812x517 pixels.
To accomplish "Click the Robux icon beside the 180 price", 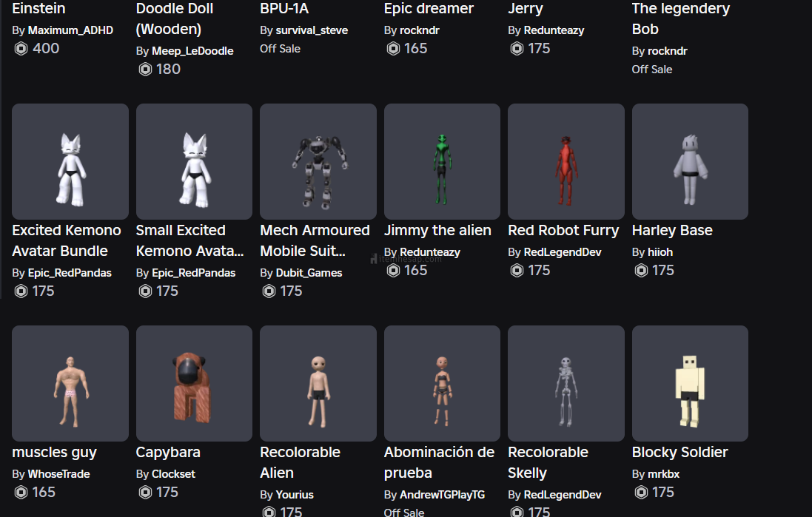I will pos(145,70).
